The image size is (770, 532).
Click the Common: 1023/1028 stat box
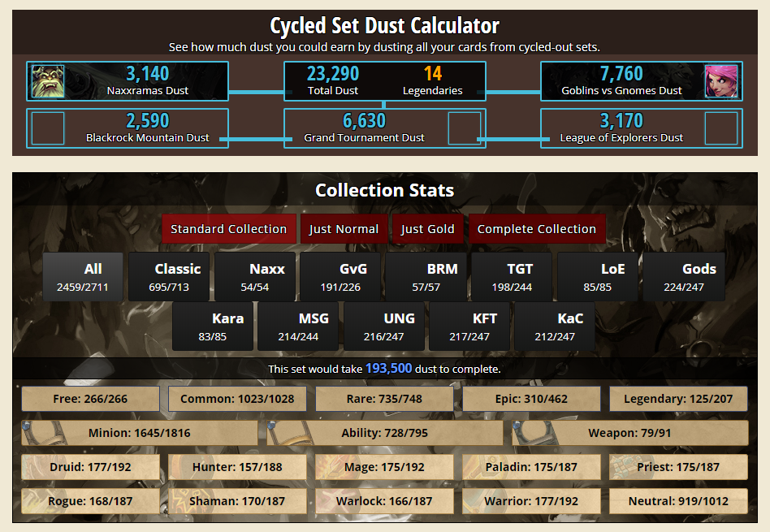point(237,399)
